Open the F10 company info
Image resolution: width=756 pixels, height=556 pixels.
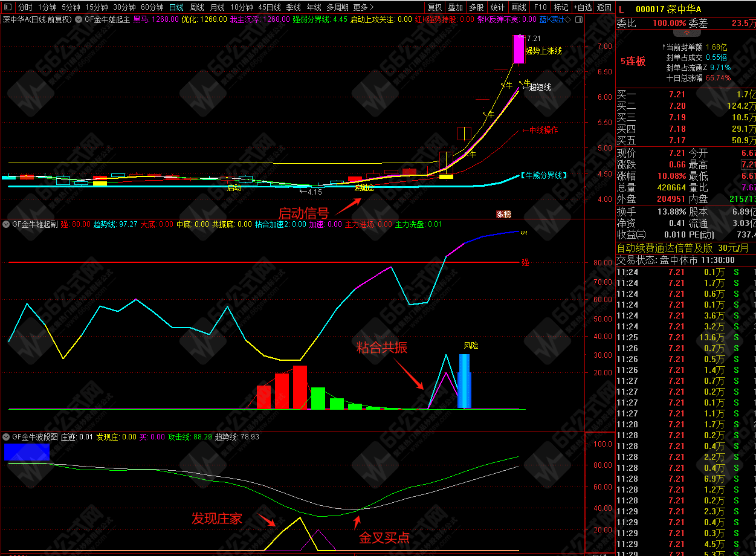[540, 7]
